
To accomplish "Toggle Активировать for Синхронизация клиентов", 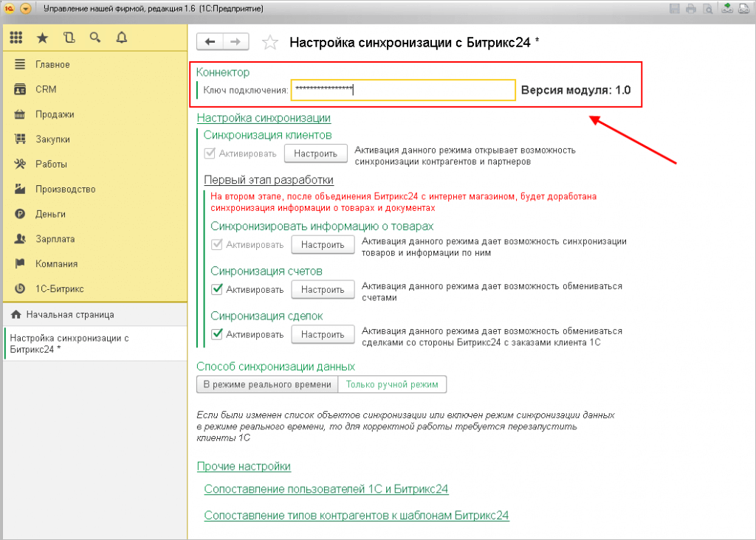I will tap(210, 153).
